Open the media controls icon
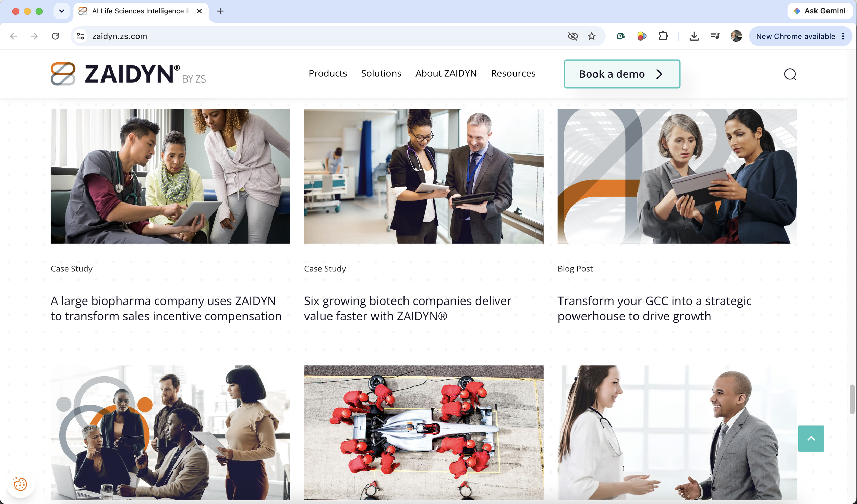857x504 pixels. pyautogui.click(x=715, y=36)
